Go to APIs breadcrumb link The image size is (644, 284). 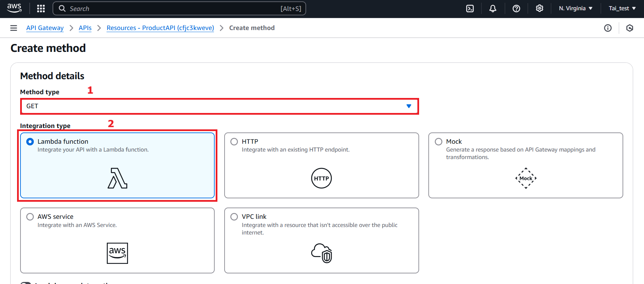pyautogui.click(x=85, y=28)
